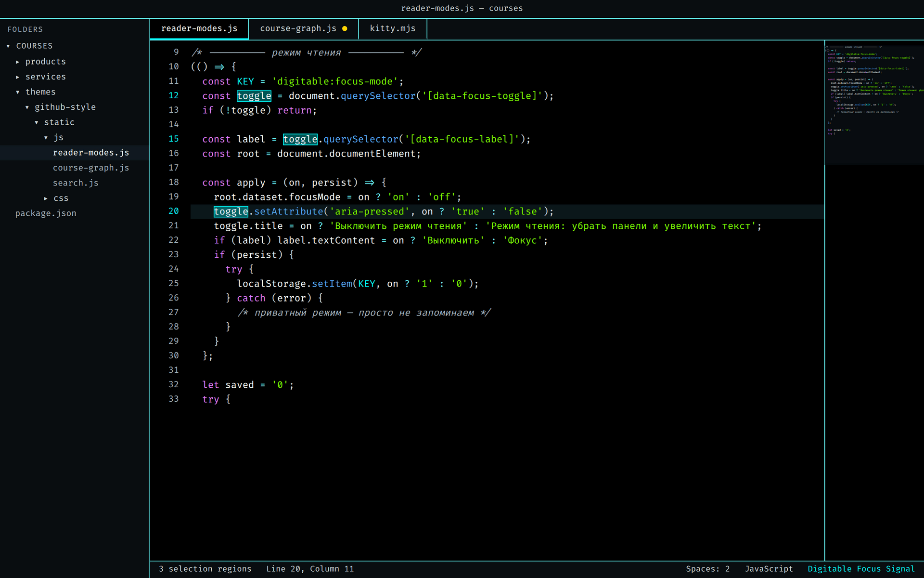924x578 pixels.
Task: Collapse the js folder arrow
Action: pyautogui.click(x=46, y=138)
